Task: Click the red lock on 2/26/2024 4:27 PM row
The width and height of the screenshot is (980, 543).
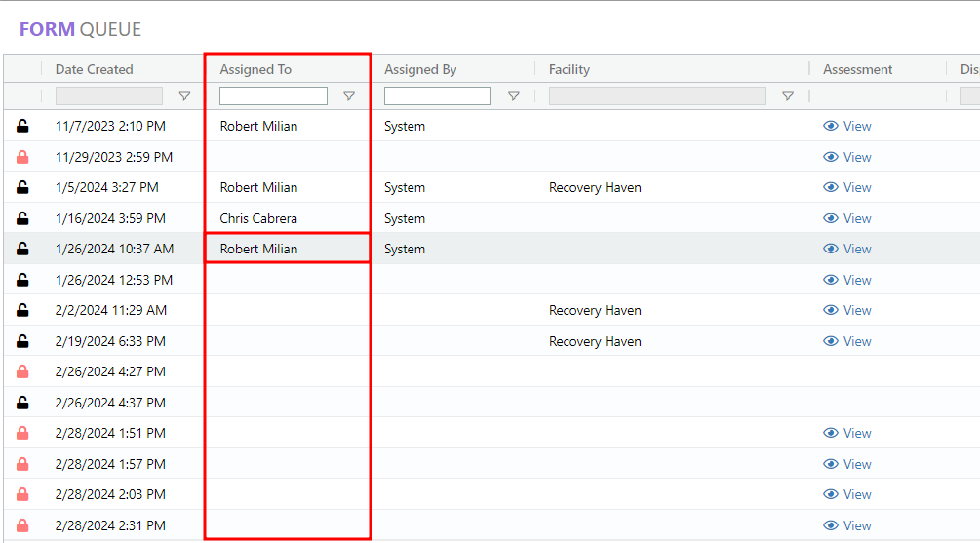Action: [22, 371]
